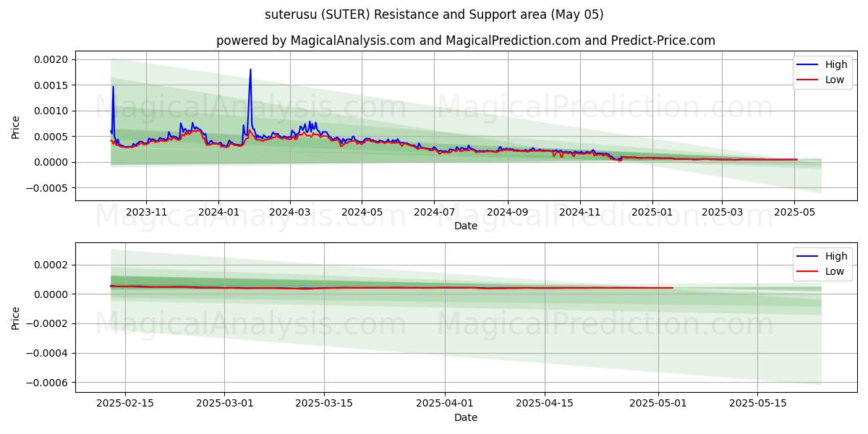
Task: Click the '2025-05' x-axis tick label
Action: [x=793, y=211]
